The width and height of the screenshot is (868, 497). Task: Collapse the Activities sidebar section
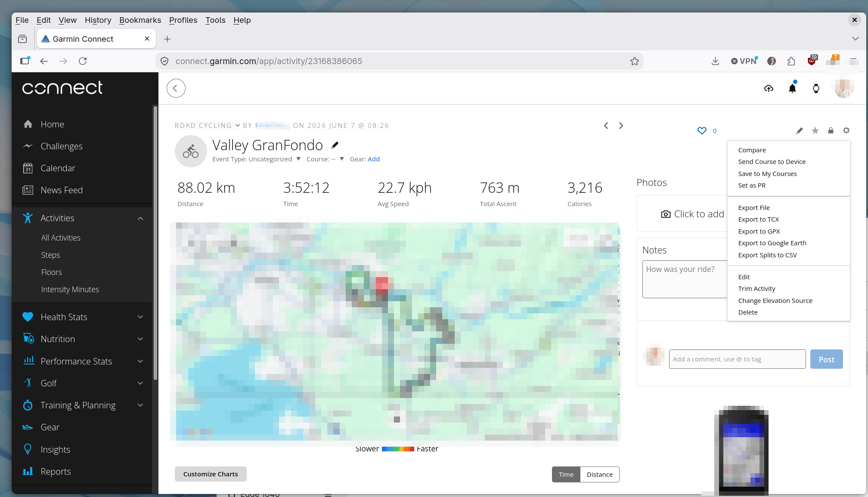[140, 219]
